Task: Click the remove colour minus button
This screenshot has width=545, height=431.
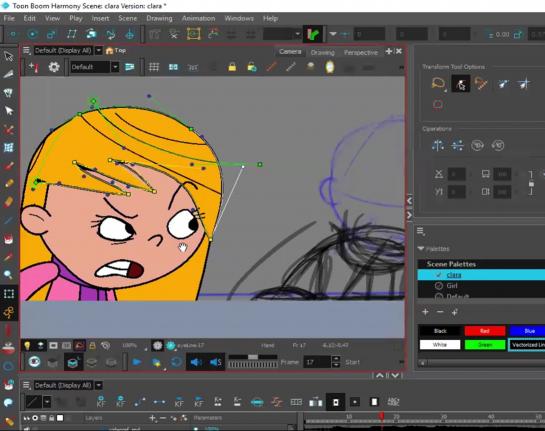Action: [x=440, y=312]
